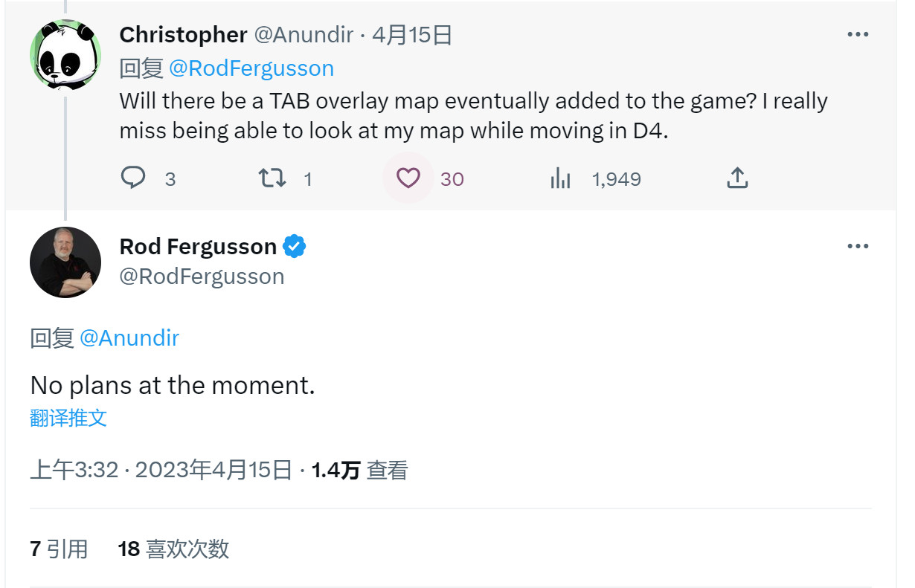Click the @Anundir mention link in Rod's reply
The width and height of the screenshot is (915, 588).
tap(129, 338)
